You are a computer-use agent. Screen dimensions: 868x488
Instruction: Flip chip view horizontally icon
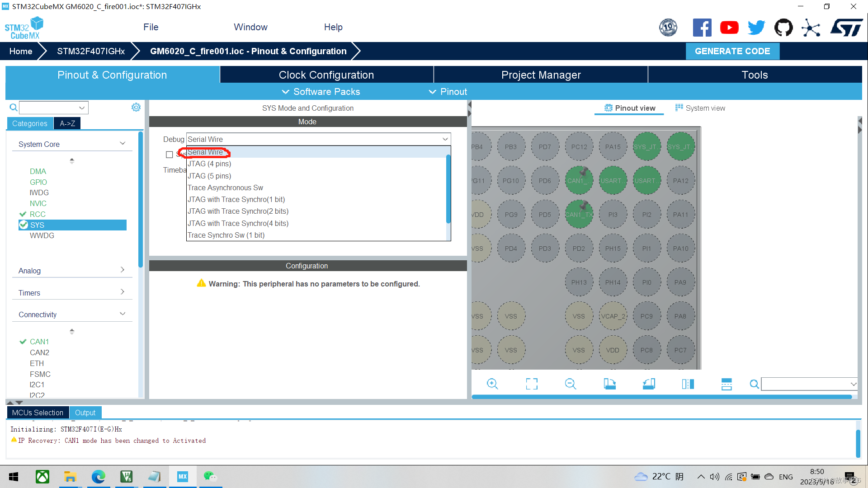(688, 384)
